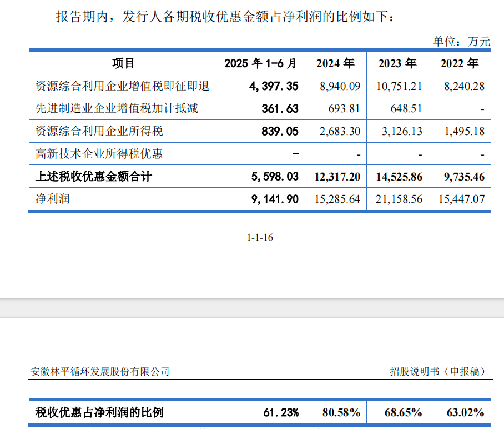Click the total 9,735.46
The image size is (504, 429).
tap(465, 177)
